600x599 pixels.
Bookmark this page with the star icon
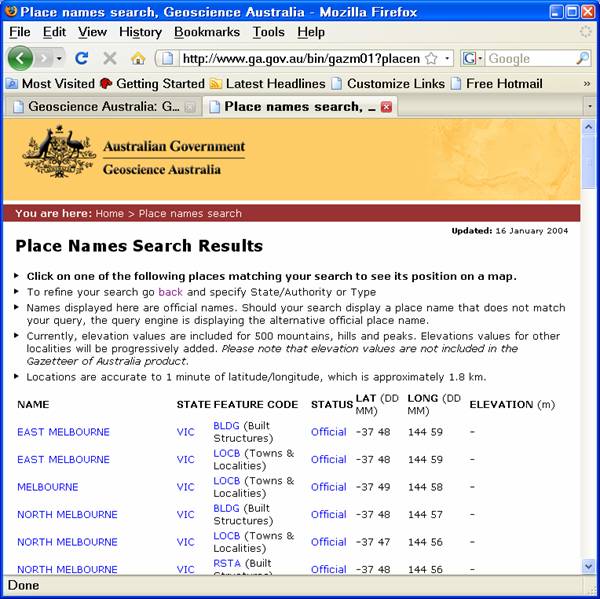tap(431, 59)
